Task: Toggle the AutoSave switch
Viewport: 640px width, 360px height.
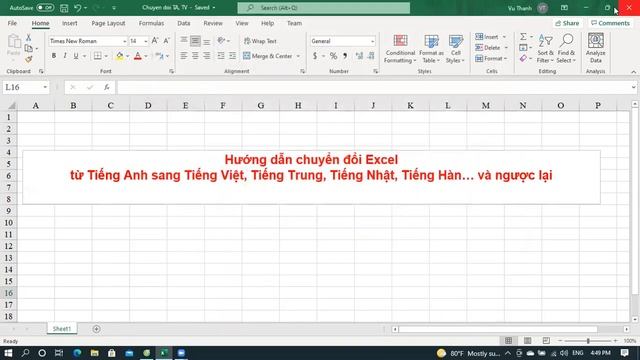Action: (x=45, y=8)
